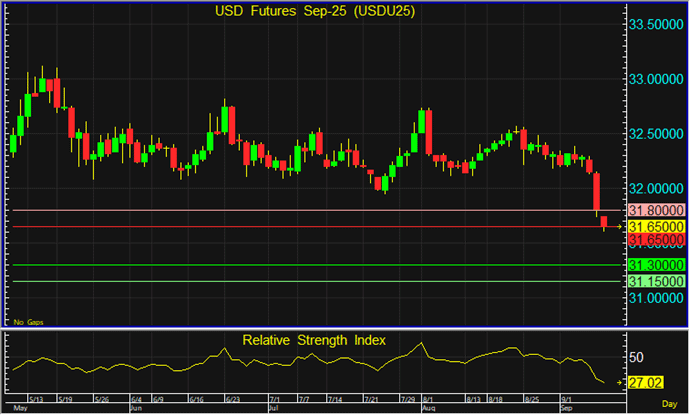Click the Aug month marker on the time axis
The image size is (690, 415).
pos(429,409)
